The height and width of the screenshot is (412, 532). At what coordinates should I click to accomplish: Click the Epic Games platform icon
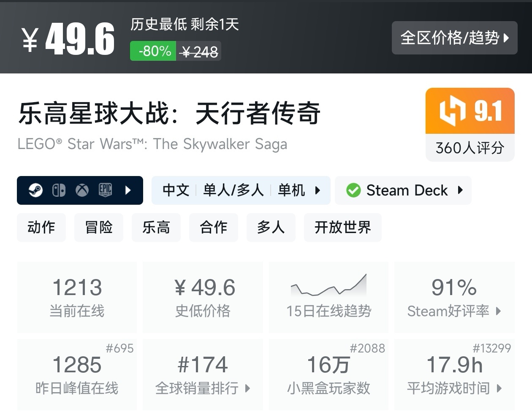point(105,190)
